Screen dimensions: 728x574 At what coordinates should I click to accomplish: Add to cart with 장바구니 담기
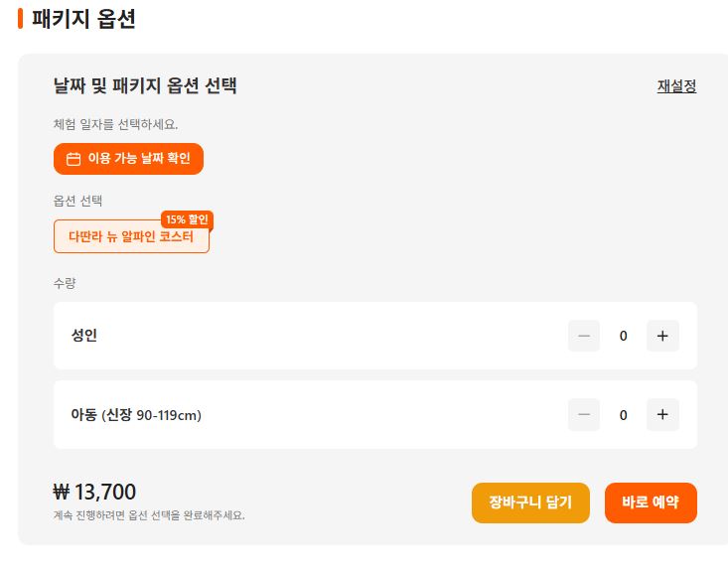click(x=530, y=502)
